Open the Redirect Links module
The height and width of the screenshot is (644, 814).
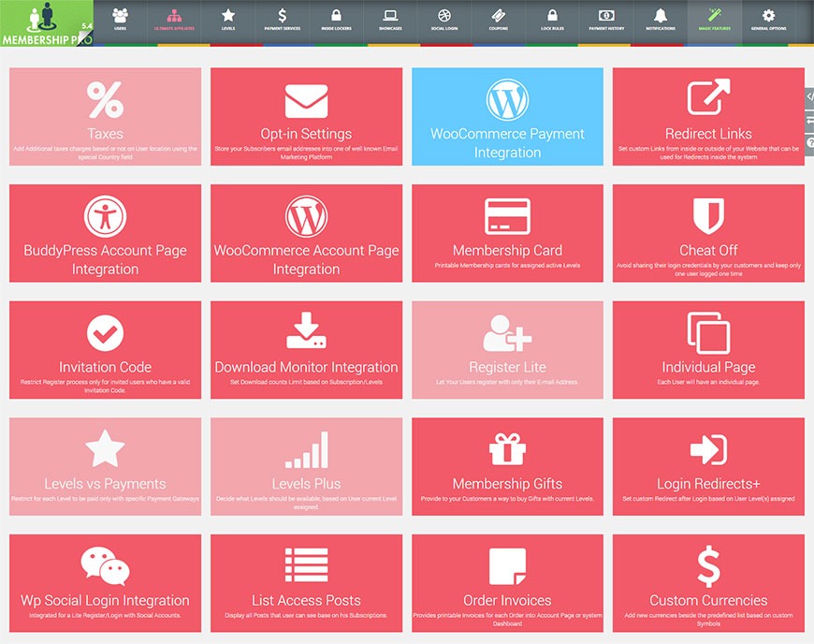(x=708, y=117)
